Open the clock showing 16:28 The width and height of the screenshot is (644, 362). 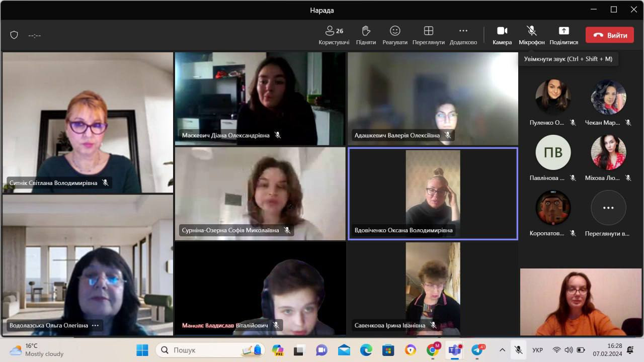(x=608, y=350)
